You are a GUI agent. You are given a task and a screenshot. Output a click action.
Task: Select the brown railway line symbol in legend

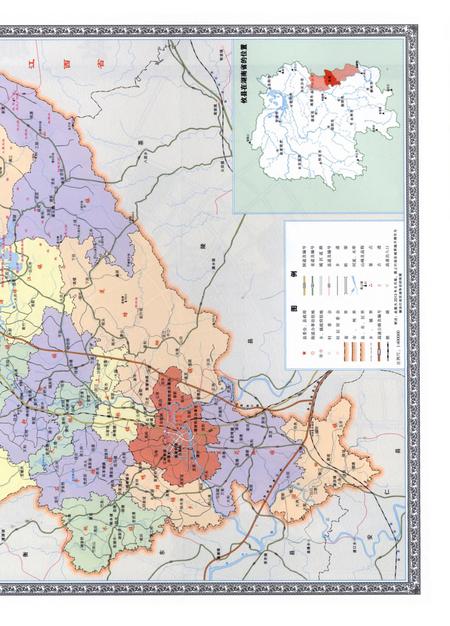[379, 351]
